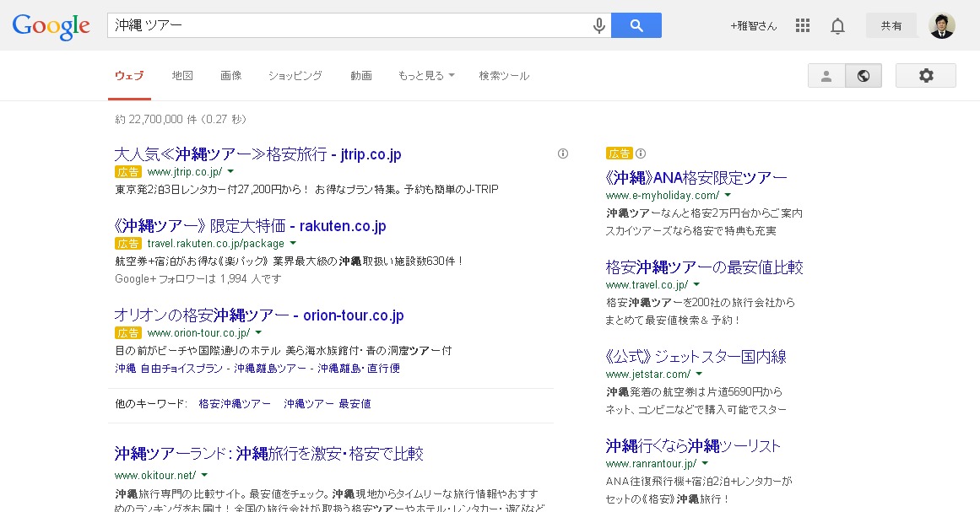Switch to the 地図 tab

[182, 76]
